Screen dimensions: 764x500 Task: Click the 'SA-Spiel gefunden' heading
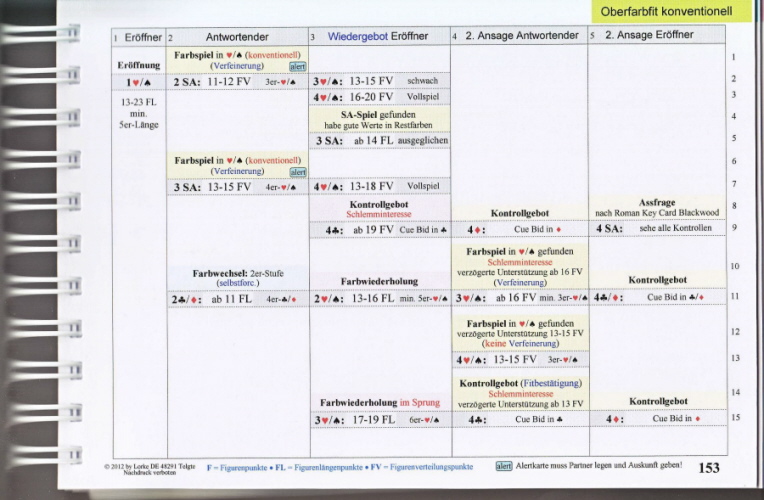[x=378, y=115]
